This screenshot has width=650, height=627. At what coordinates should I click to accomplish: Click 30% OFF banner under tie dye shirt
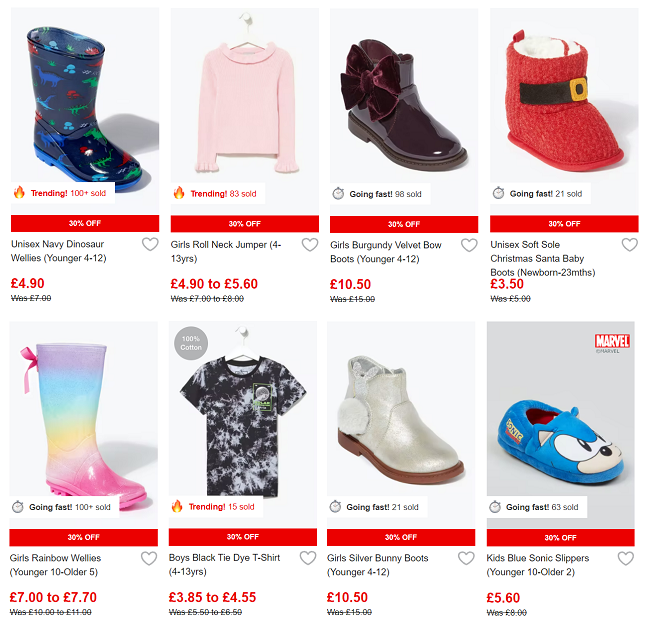[243, 537]
